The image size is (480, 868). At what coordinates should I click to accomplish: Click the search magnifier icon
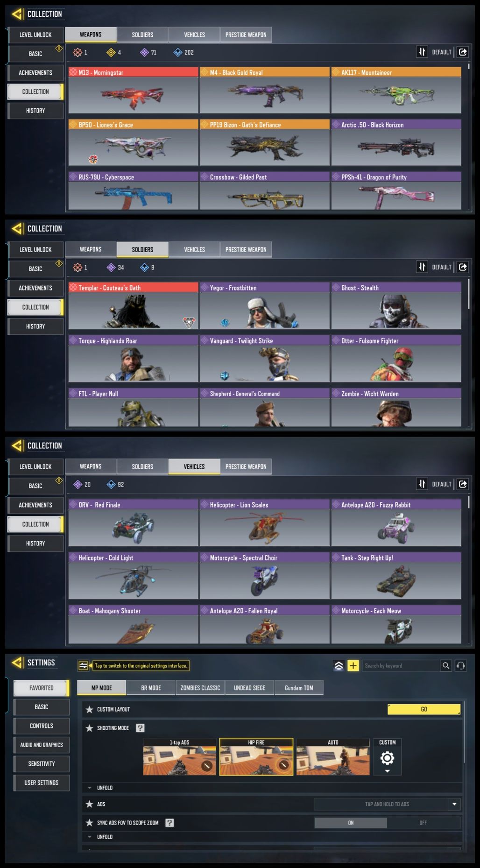pos(446,666)
